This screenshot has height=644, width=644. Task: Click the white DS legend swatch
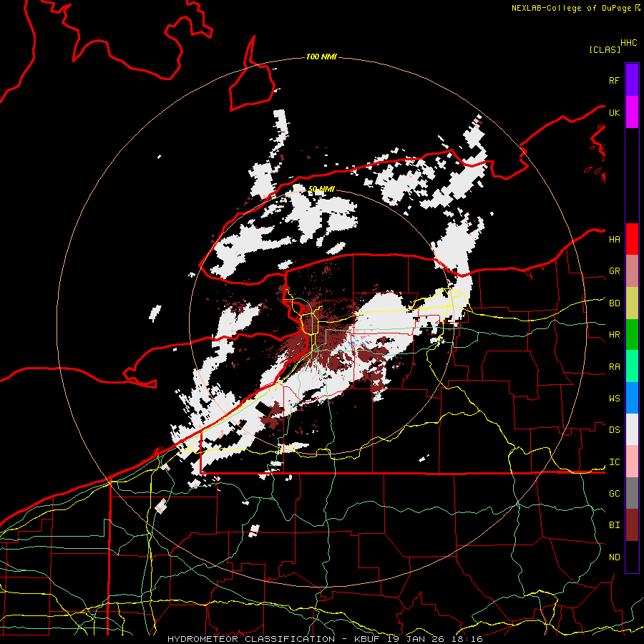click(632, 429)
